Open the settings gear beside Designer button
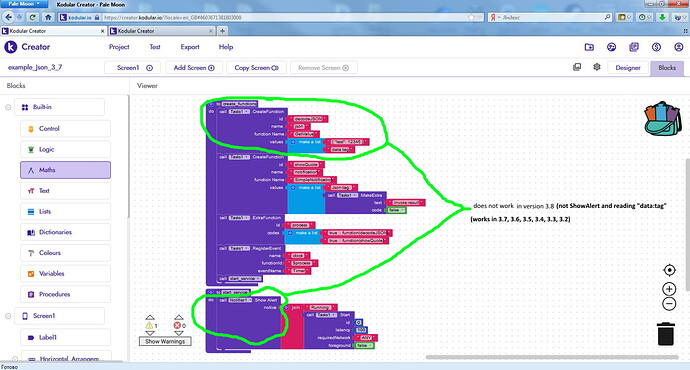This screenshot has height=370, width=690. click(597, 67)
